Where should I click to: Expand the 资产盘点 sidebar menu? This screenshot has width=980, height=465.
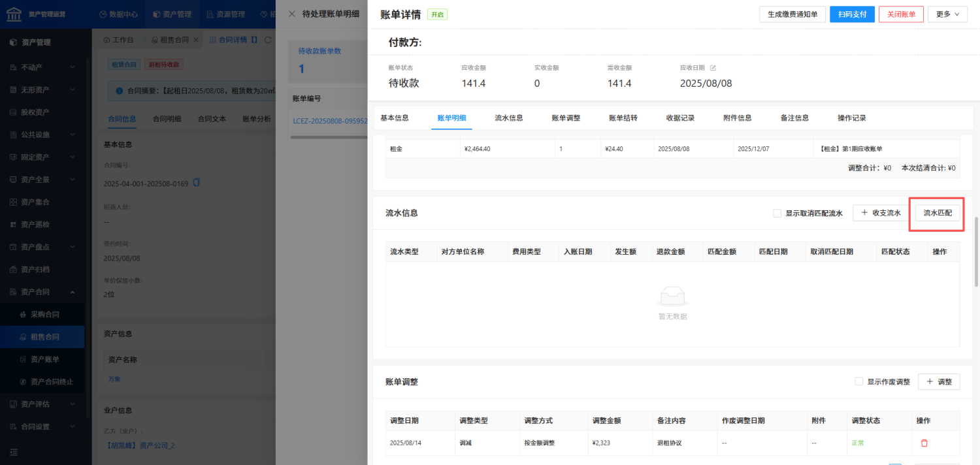(x=73, y=247)
